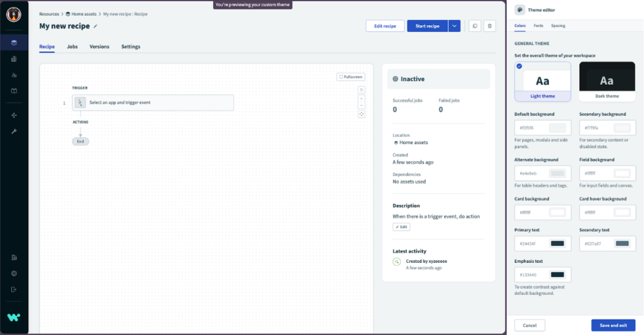
Task: Click the Theme editor palette icon
Action: click(520, 10)
